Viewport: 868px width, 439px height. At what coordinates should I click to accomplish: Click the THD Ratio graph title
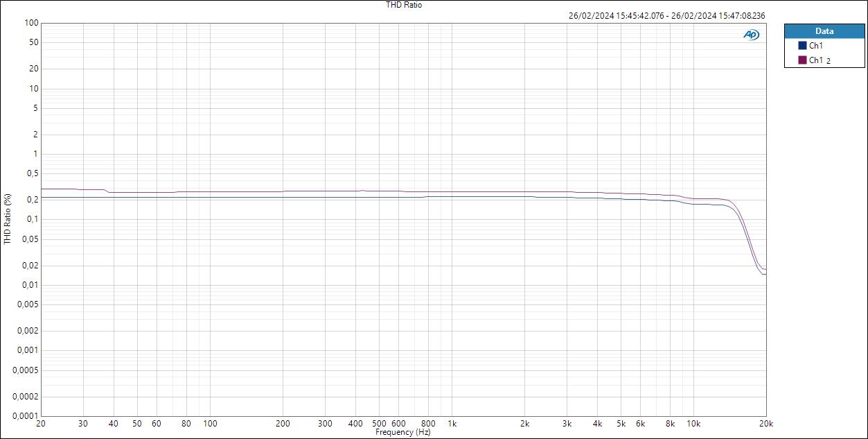(404, 5)
